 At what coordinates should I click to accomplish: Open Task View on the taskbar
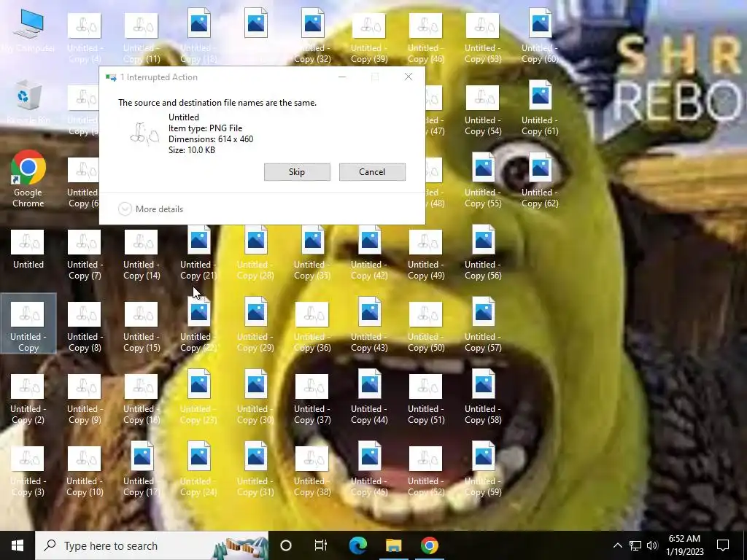pyautogui.click(x=321, y=545)
